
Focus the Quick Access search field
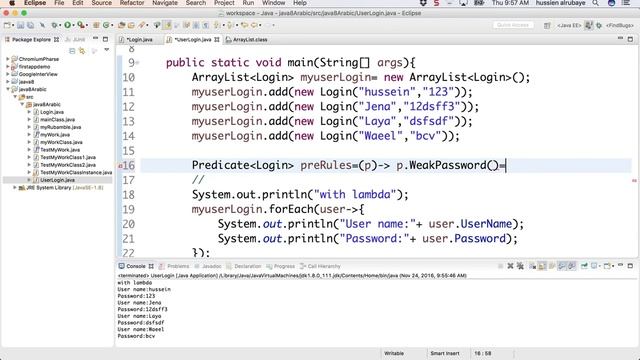click(x=513, y=25)
